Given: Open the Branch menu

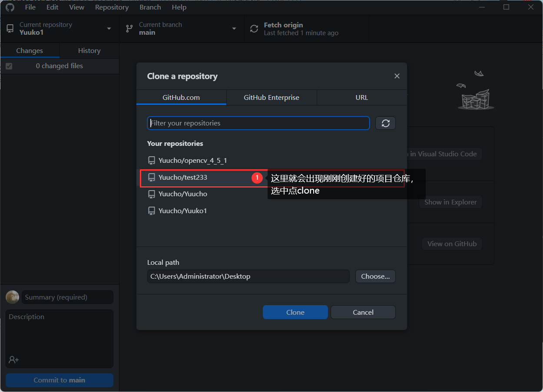Looking at the screenshot, I should [150, 7].
